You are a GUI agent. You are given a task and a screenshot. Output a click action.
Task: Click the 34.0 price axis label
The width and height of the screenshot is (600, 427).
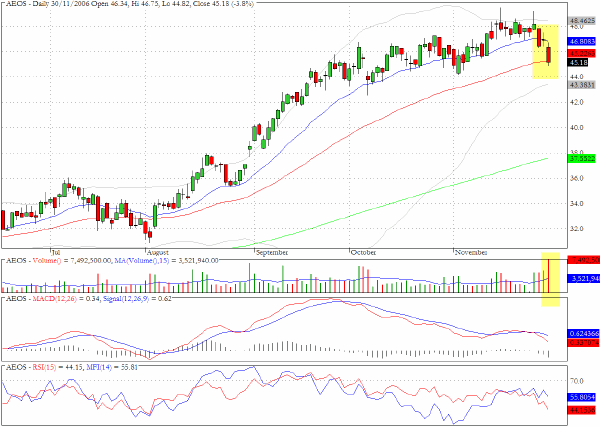coord(576,204)
